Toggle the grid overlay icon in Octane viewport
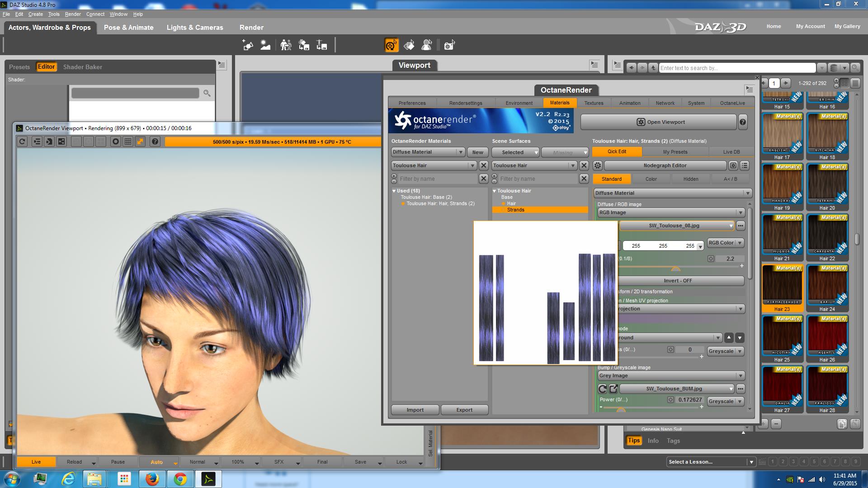Image resolution: width=868 pixels, height=488 pixels. (x=128, y=142)
